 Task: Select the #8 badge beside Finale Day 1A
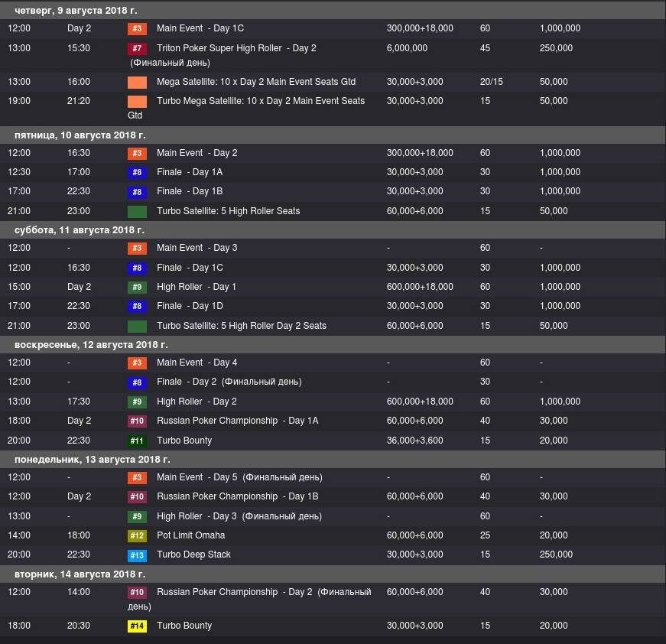[x=137, y=172]
